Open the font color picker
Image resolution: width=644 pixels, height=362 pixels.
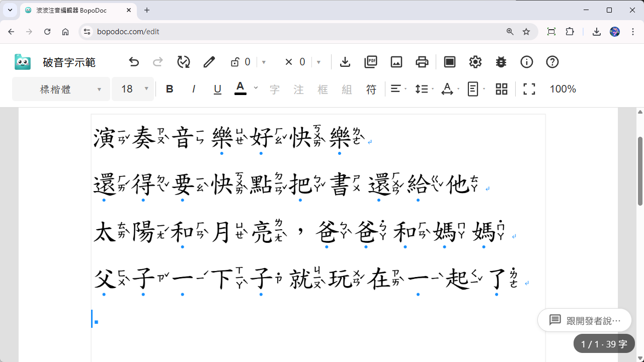coord(240,89)
